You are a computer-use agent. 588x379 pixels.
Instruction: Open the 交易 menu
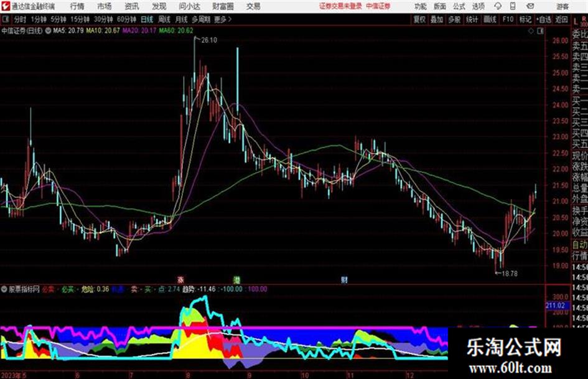click(253, 6)
